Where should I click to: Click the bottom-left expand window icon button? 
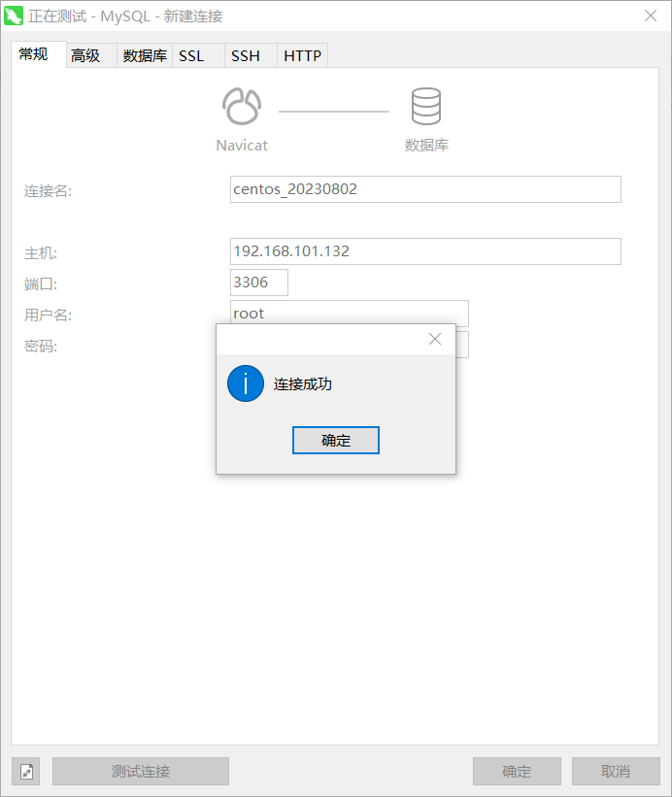coord(26,771)
